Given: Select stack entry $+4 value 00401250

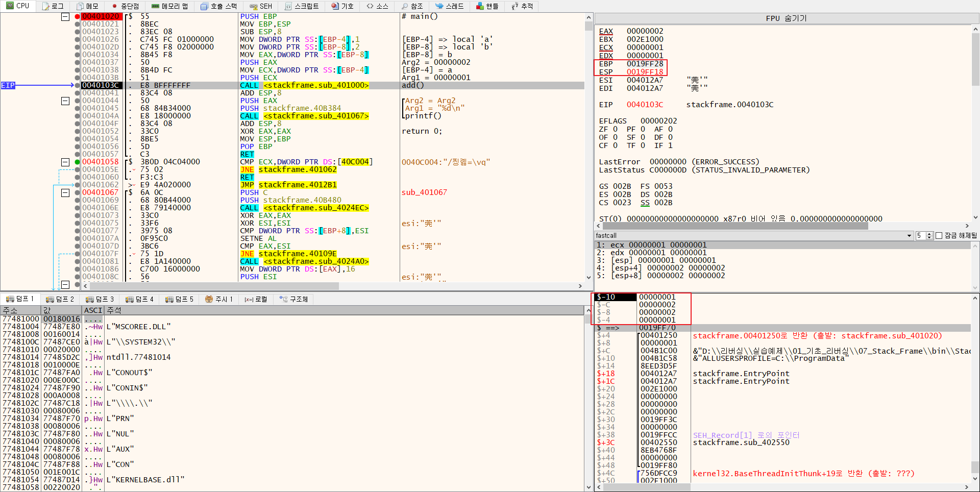Looking at the screenshot, I should pyautogui.click(x=659, y=335).
